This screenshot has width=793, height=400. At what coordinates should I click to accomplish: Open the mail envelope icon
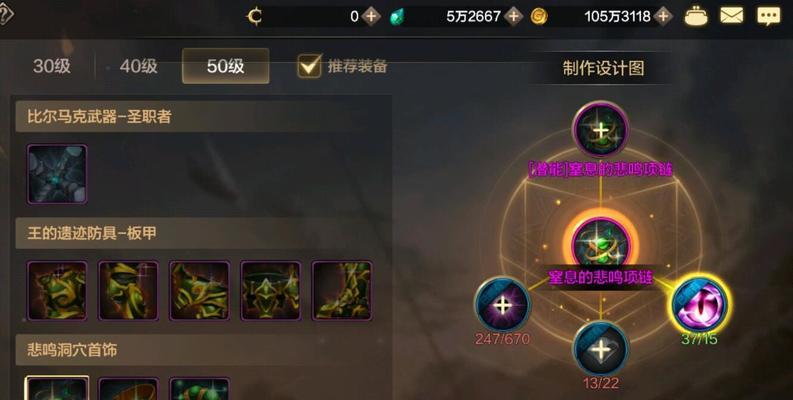tap(731, 16)
